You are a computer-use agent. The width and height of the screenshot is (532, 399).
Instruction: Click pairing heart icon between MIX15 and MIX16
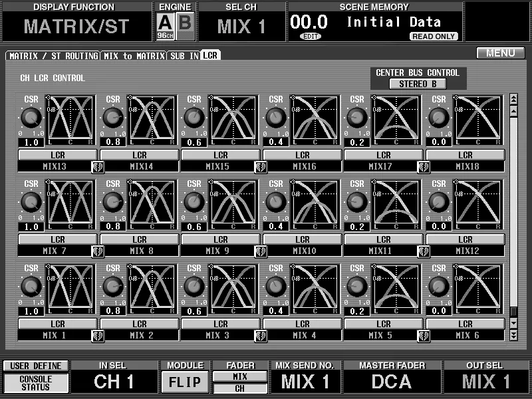261,167
